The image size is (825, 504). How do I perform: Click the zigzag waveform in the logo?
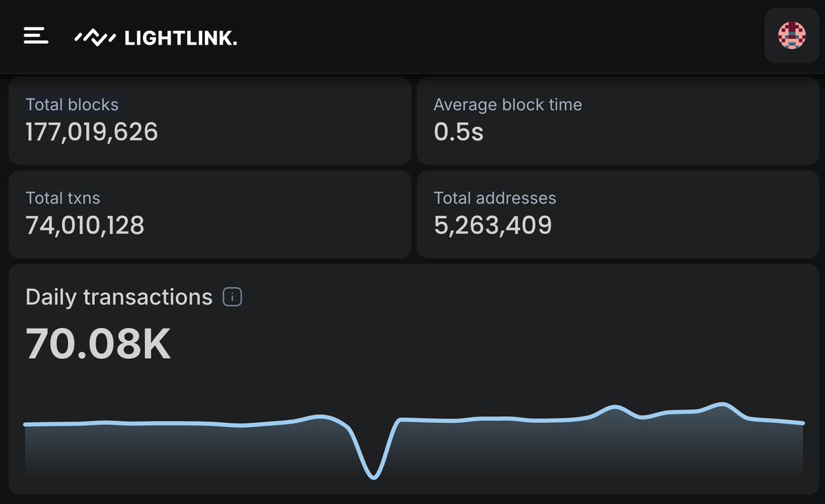[94, 36]
